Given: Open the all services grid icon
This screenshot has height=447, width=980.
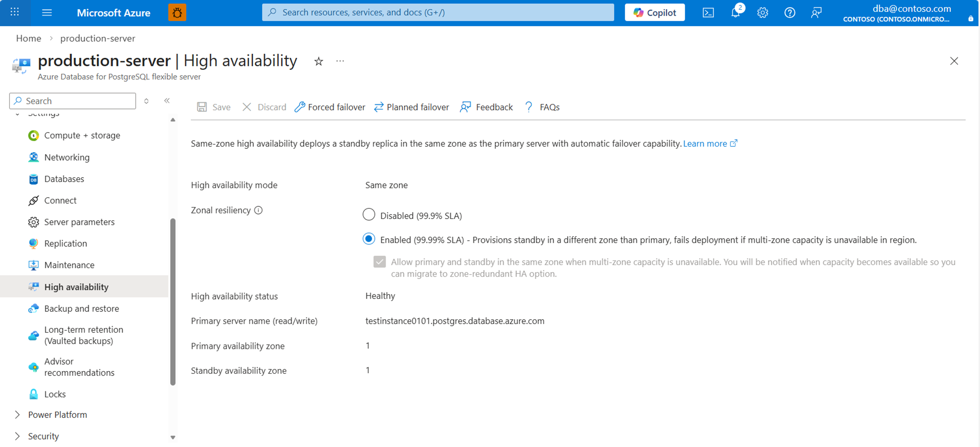Looking at the screenshot, I should coord(15,13).
